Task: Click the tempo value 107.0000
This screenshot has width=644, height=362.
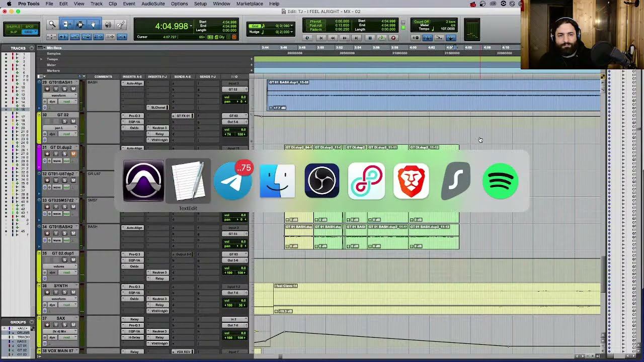Action: pos(448,29)
